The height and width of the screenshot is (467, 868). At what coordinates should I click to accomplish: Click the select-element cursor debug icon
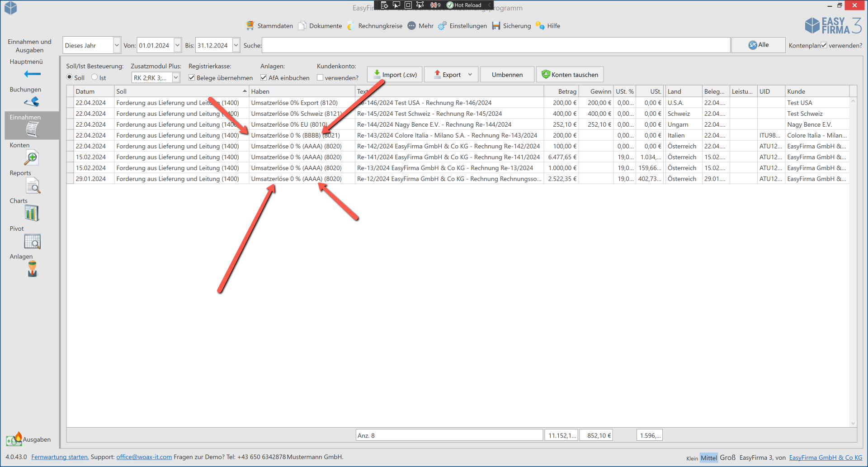(396, 5)
